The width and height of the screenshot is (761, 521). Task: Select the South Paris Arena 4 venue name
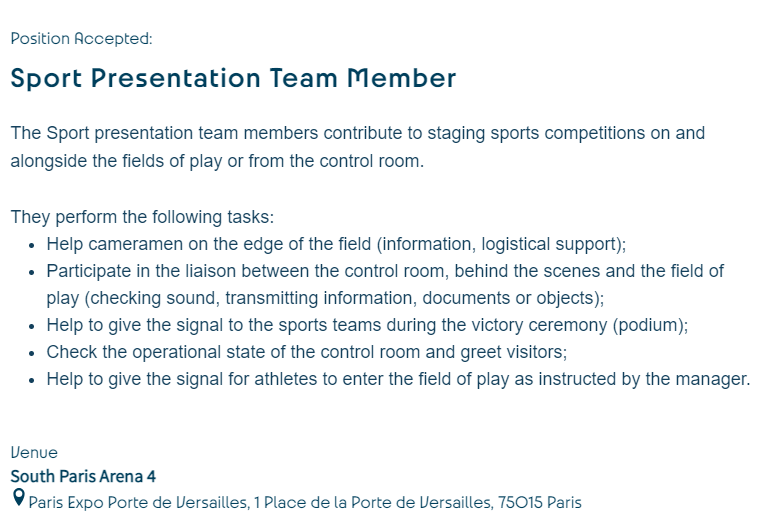(83, 476)
